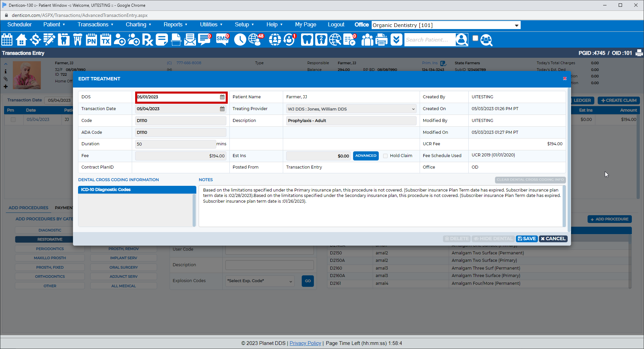Screen dimensions: 644x349
Task: Expand the Treating Provider dropdown
Action: coord(351,109)
